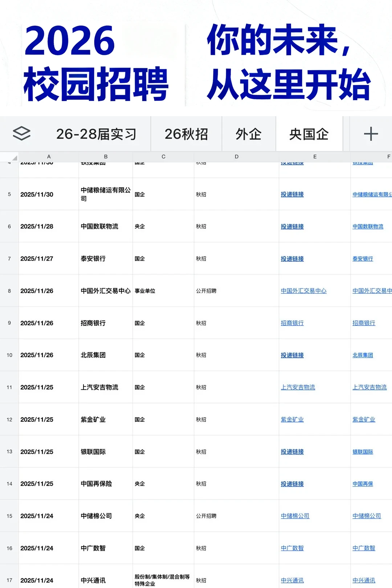This screenshot has width=392, height=588.
Task: Select 公开招聘 cell in 中国外汇交易中心 row
Action: tap(237, 291)
